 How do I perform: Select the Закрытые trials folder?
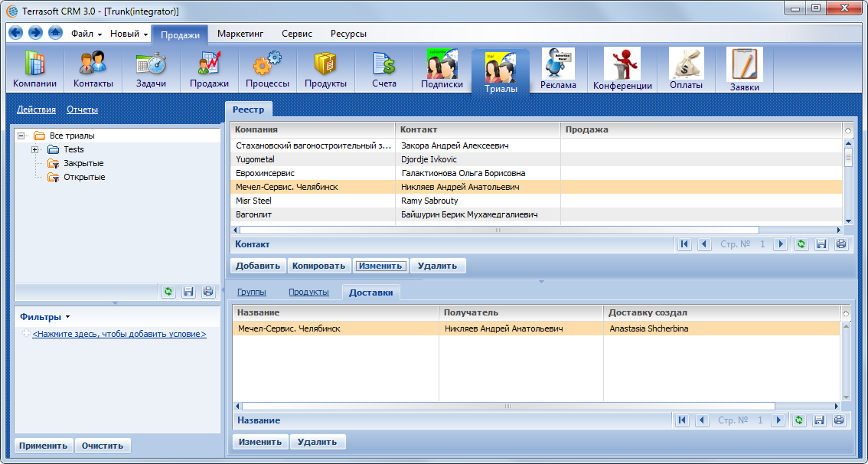click(x=83, y=163)
